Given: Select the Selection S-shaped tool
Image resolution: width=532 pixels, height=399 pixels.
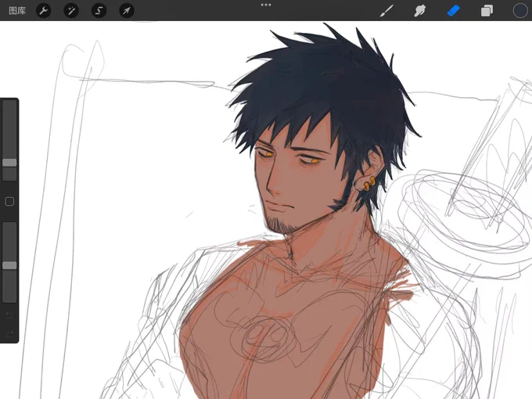Looking at the screenshot, I should pyautogui.click(x=99, y=10).
